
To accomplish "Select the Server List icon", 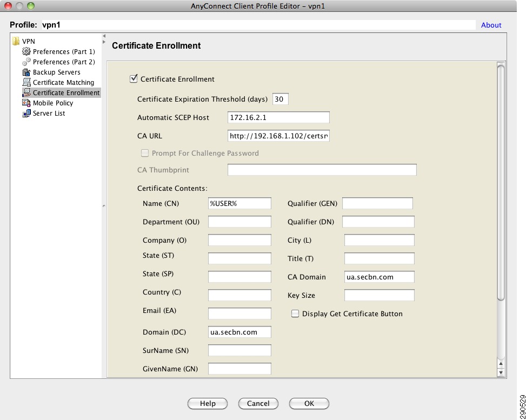I will (26, 114).
